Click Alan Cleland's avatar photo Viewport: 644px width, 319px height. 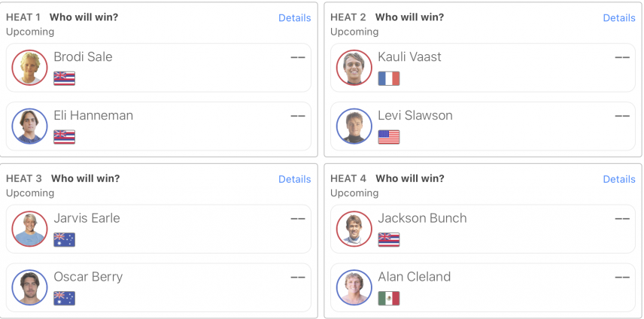(x=354, y=287)
